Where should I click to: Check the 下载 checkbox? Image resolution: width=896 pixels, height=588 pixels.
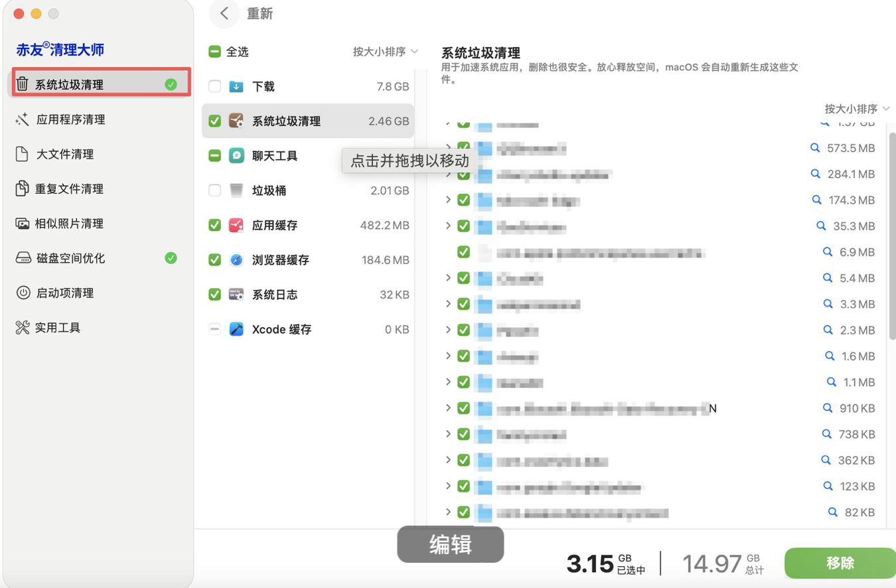pyautogui.click(x=214, y=86)
